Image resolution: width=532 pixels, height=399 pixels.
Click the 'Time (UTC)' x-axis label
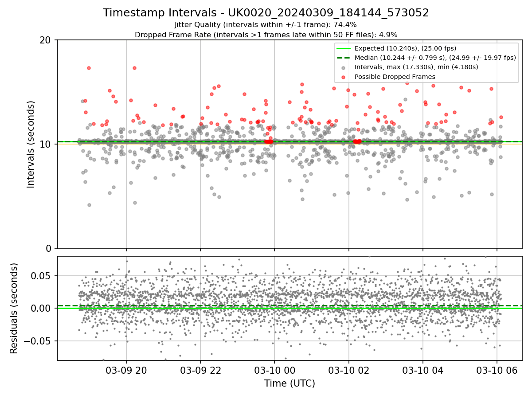289,383
